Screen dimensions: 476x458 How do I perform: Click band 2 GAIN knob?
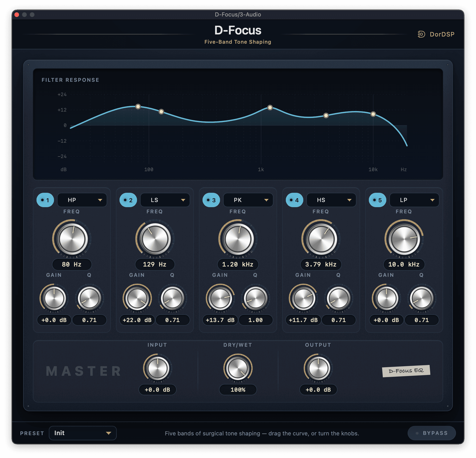pos(137,298)
